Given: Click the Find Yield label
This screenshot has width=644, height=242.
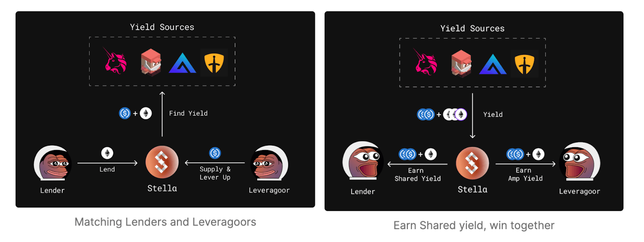Looking at the screenshot, I should tap(188, 113).
